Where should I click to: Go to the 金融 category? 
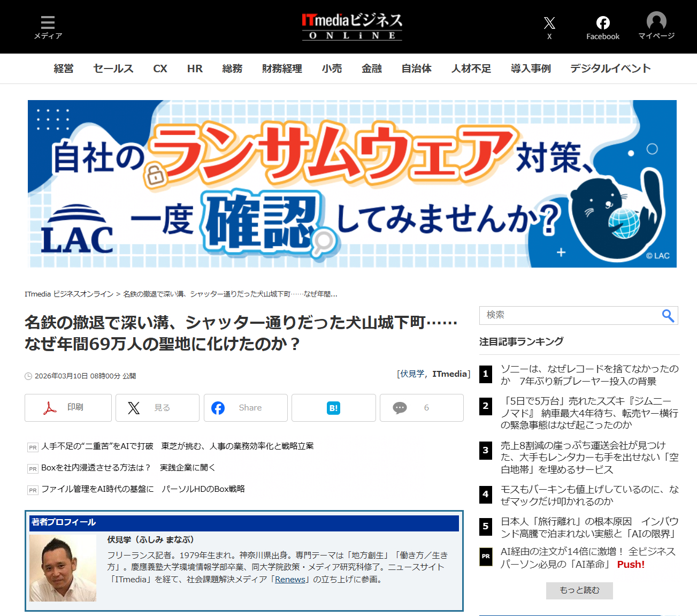[371, 69]
